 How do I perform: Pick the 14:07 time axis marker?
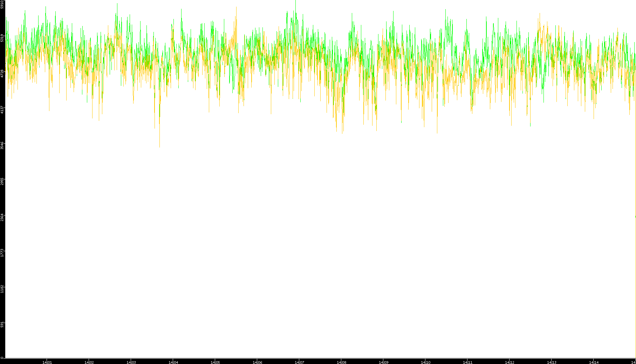pyautogui.click(x=299, y=362)
